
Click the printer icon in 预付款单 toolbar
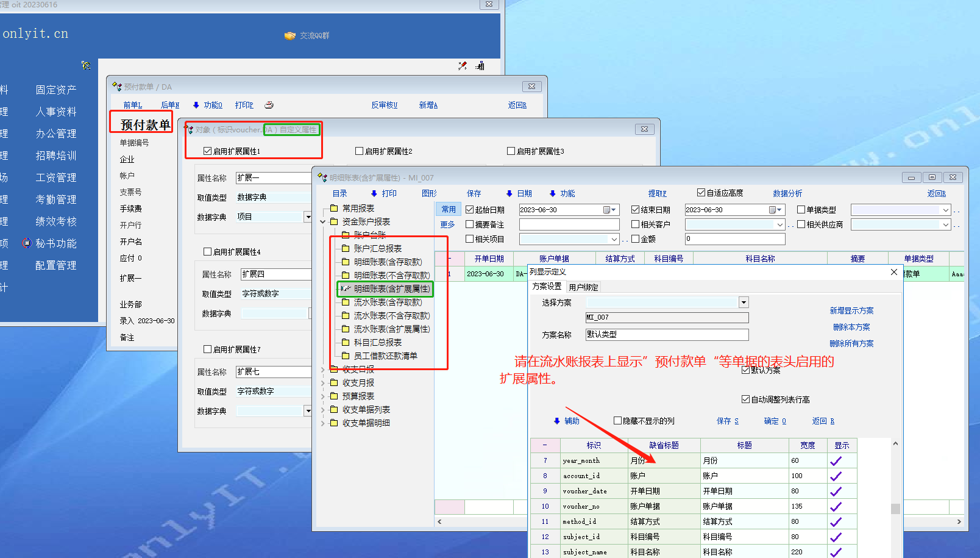tap(269, 105)
